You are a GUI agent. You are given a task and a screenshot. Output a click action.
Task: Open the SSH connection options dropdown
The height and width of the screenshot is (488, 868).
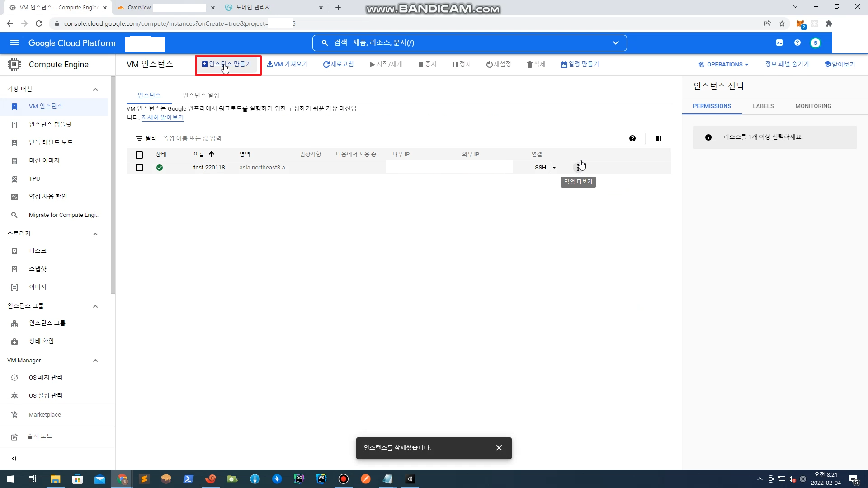554,168
